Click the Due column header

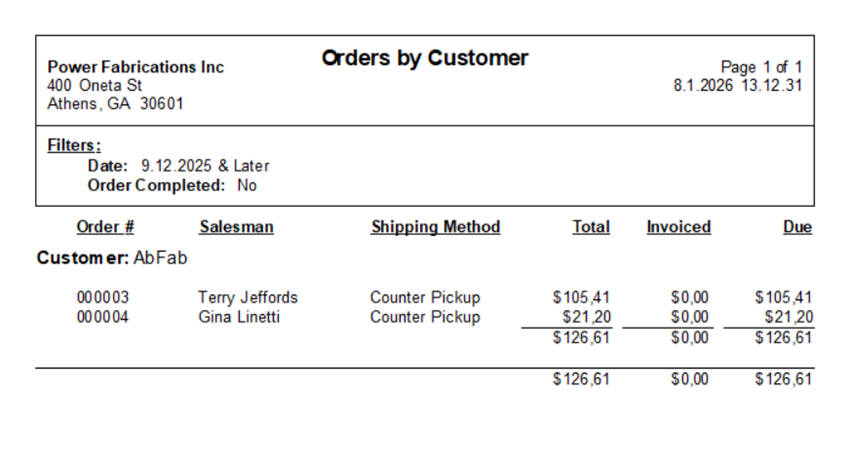point(797,227)
